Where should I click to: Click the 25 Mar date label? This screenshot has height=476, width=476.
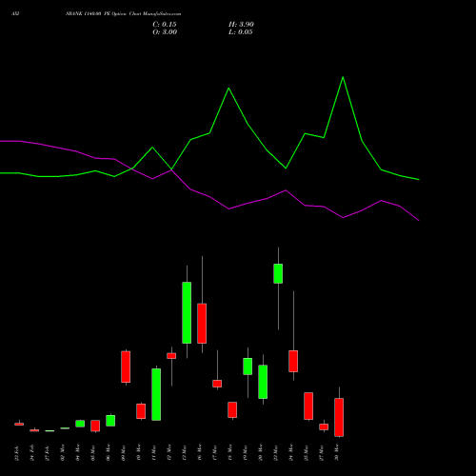point(307,453)
